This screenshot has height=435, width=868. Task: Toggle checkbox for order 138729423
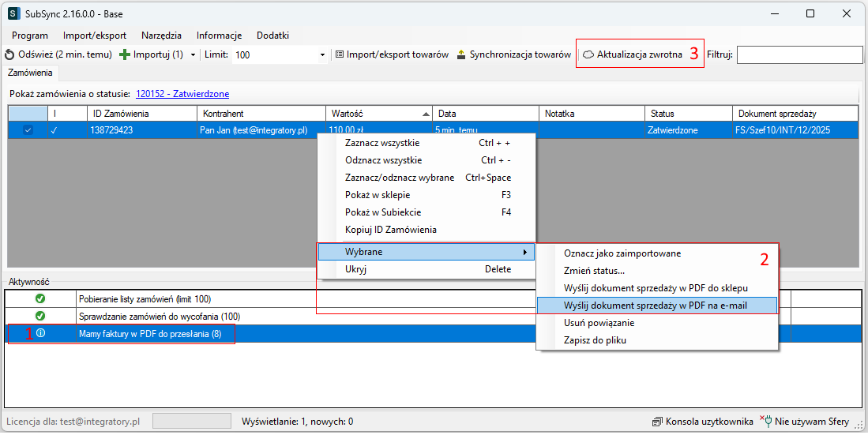coord(28,130)
